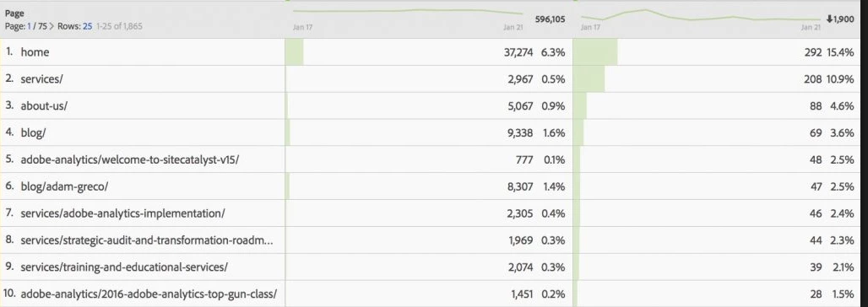
Task: Select the Page dimension column header
Action: point(14,13)
